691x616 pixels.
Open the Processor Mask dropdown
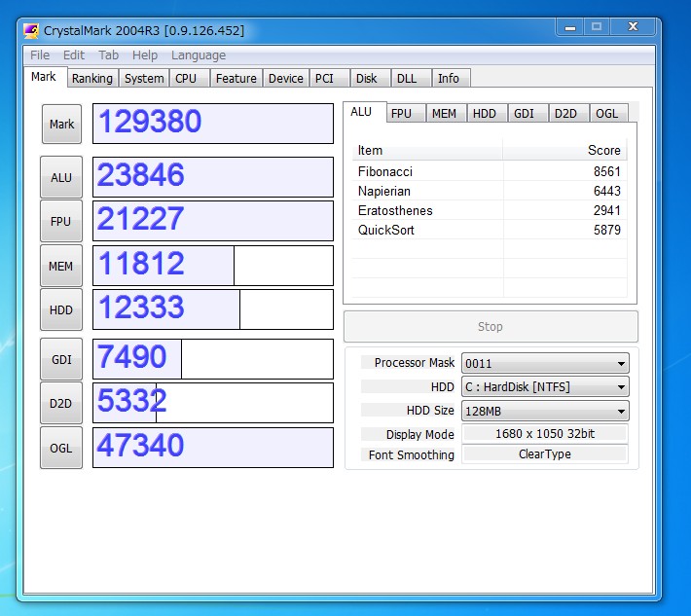[x=545, y=363]
